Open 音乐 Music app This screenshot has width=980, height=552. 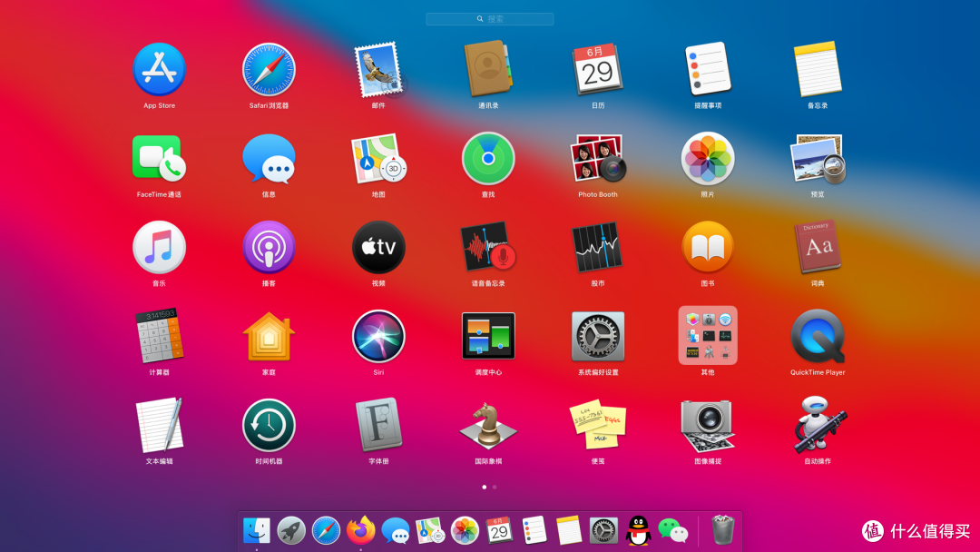click(159, 248)
